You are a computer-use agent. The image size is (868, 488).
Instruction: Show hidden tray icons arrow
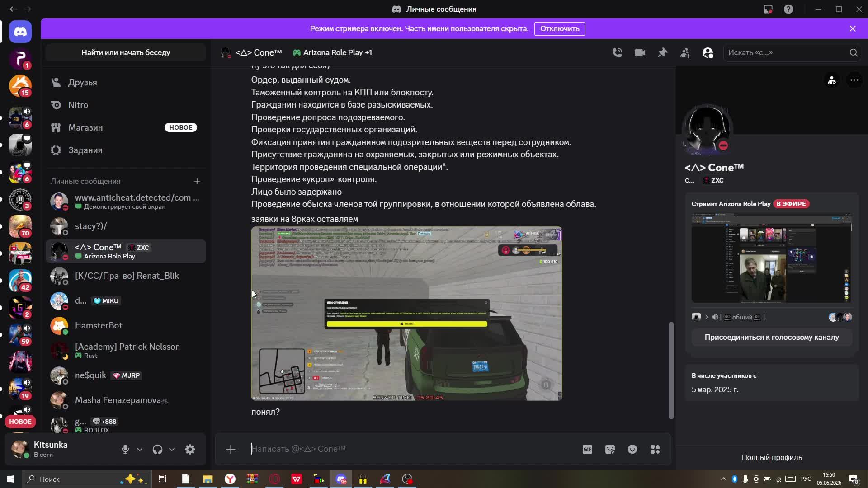click(x=723, y=479)
